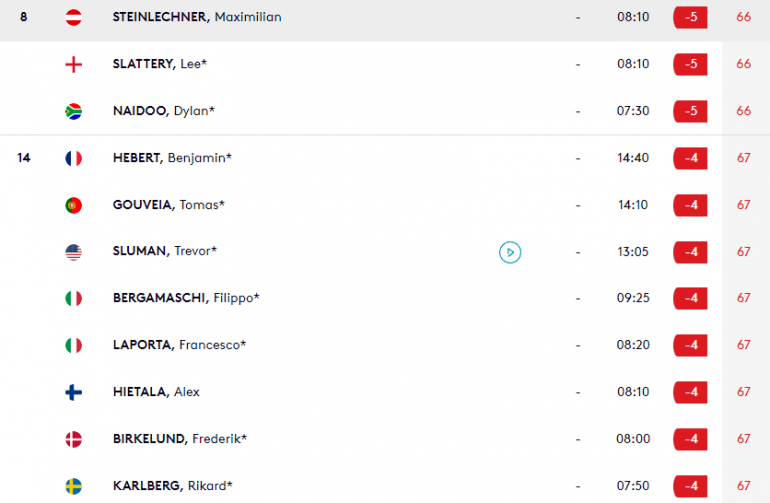The width and height of the screenshot is (770, 503).
Task: Click the South Africa flag next to Naidoo
Action: [x=74, y=112]
